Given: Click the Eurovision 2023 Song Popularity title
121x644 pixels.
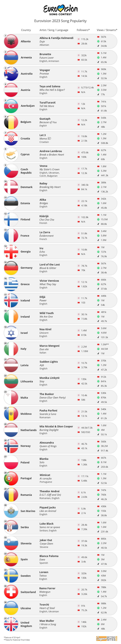Looking at the screenshot, I should (60, 21).
